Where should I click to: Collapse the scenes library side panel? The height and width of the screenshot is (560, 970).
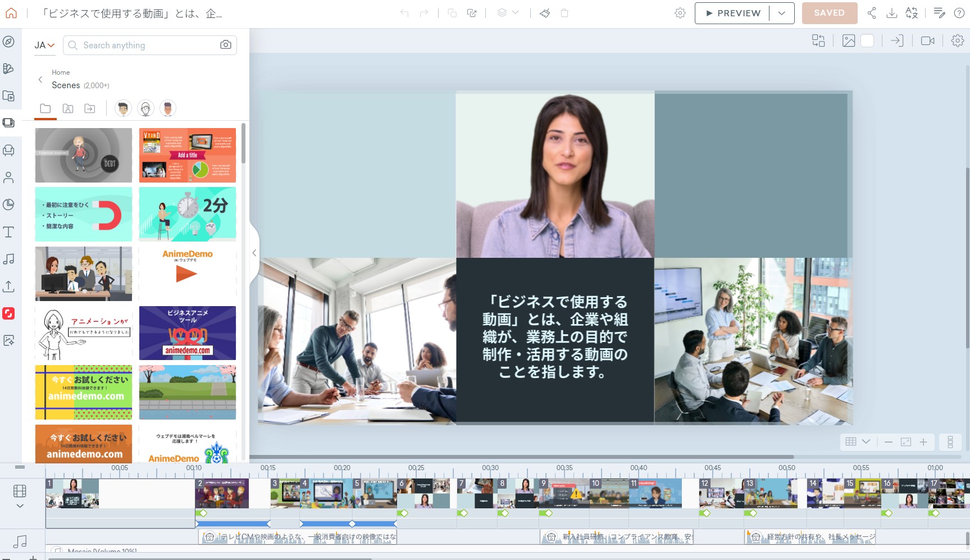[x=254, y=253]
